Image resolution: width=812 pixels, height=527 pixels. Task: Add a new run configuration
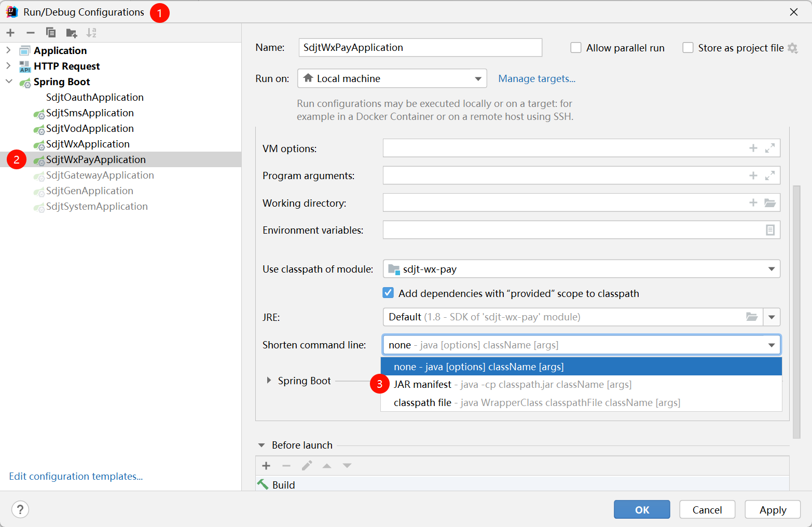click(x=10, y=32)
